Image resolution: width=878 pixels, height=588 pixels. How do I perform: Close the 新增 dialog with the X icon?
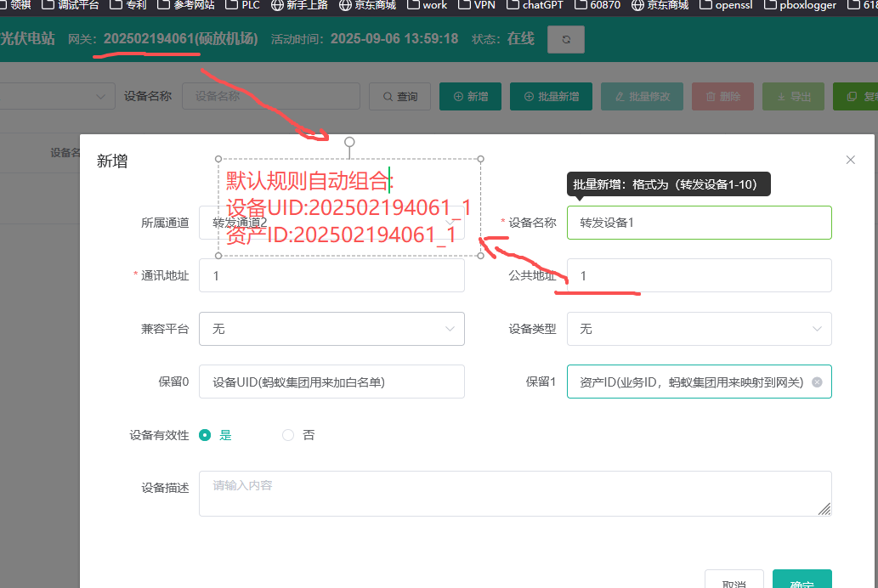coord(850,160)
